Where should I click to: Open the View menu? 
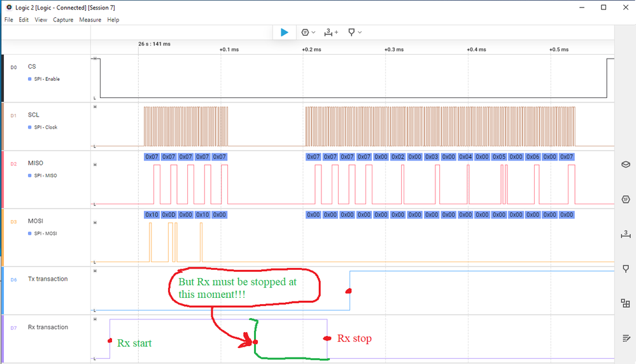[41, 20]
